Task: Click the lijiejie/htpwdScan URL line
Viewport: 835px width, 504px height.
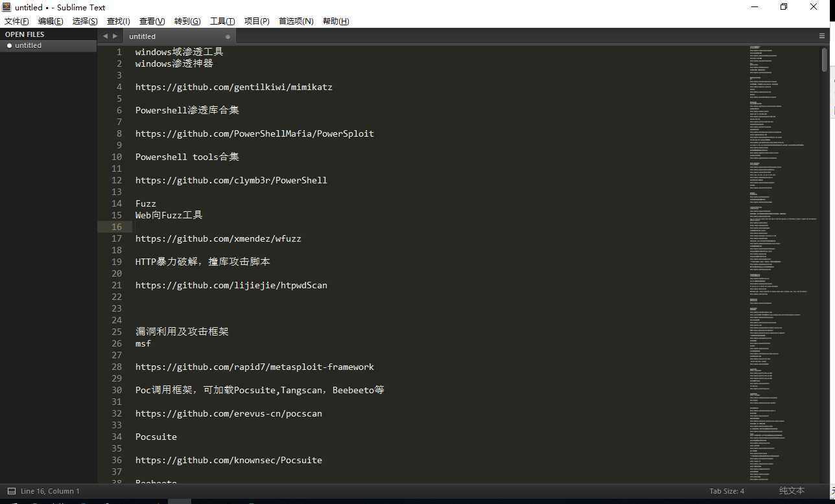Action: click(231, 285)
